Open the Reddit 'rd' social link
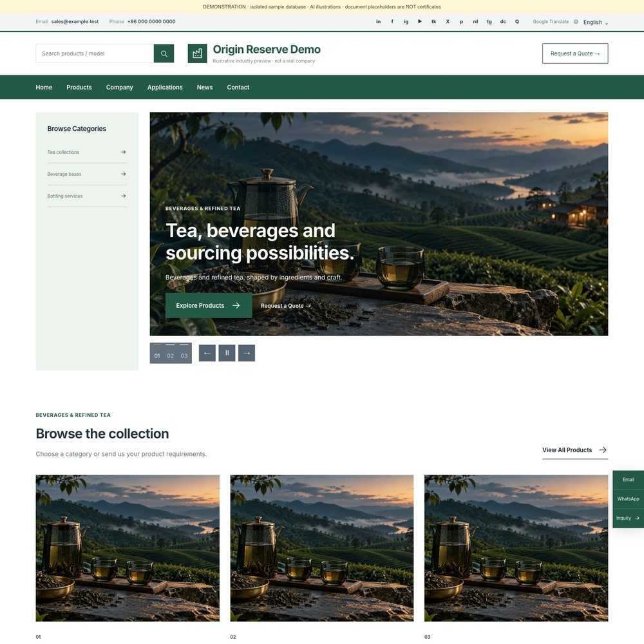This screenshot has height=644, width=644. pyautogui.click(x=475, y=22)
